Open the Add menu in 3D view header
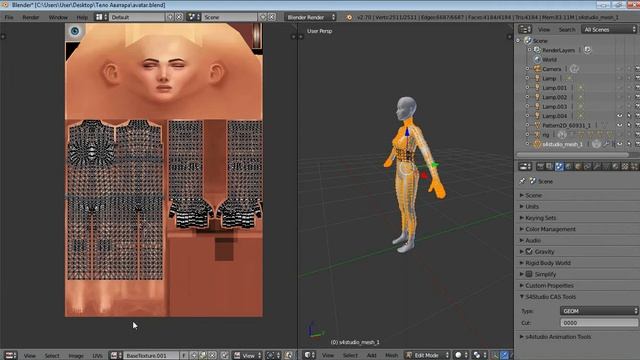 click(x=371, y=356)
